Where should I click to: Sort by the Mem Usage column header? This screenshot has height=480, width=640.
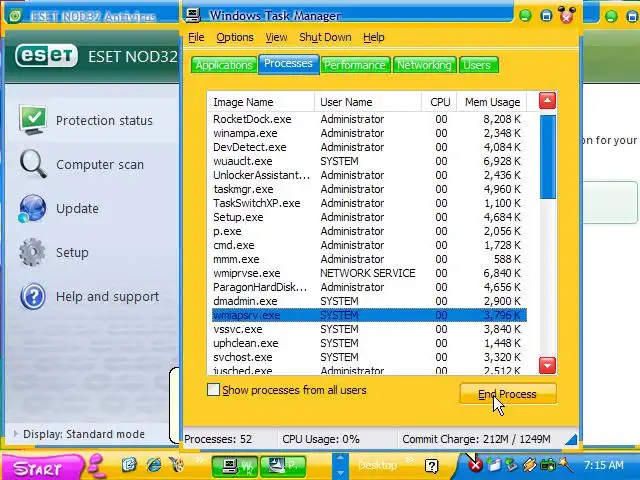pos(491,102)
